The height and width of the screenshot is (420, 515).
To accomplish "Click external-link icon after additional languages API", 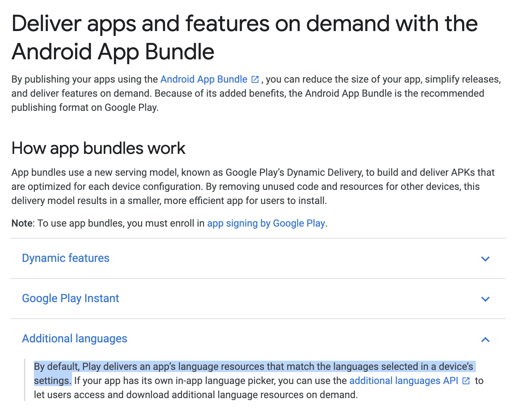I will tap(466, 381).
